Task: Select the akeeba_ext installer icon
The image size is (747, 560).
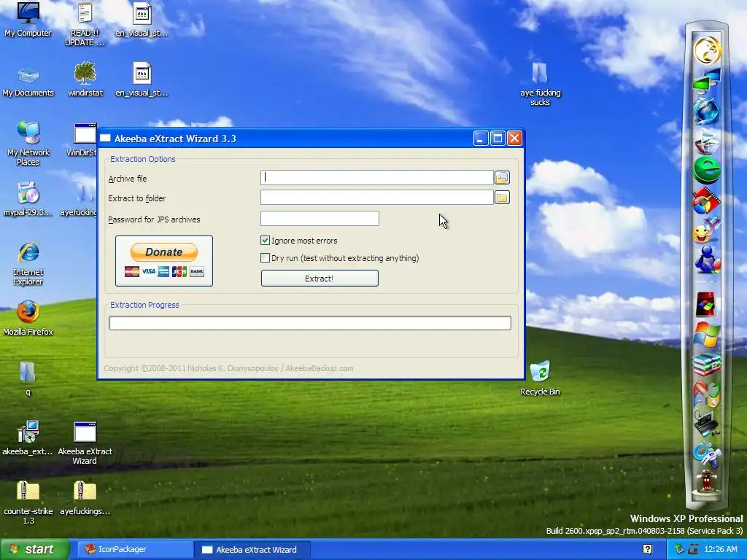Action: tap(28, 438)
